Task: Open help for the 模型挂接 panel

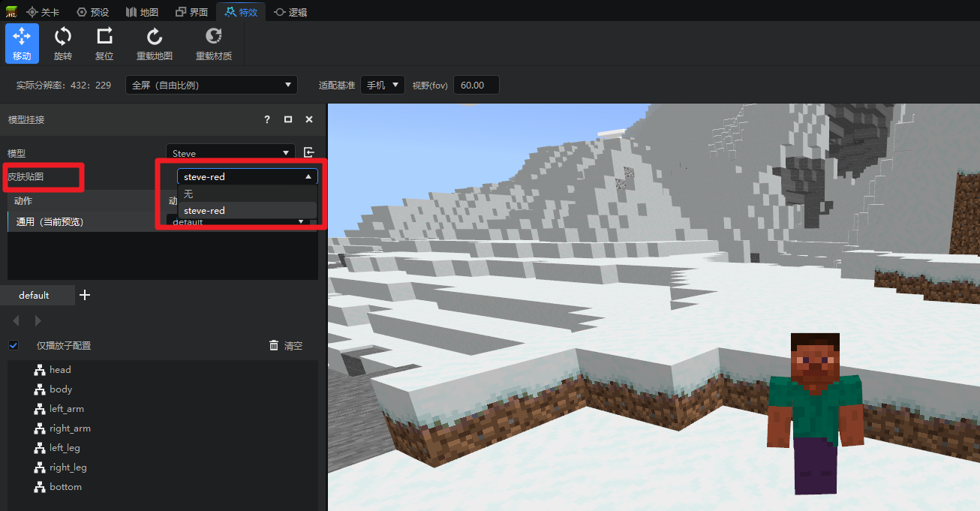Action: [x=267, y=120]
